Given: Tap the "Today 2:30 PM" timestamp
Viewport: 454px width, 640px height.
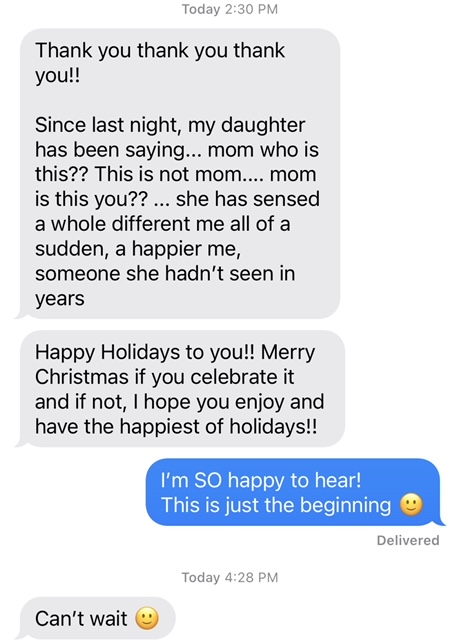Looking at the screenshot, I should tap(230, 9).
